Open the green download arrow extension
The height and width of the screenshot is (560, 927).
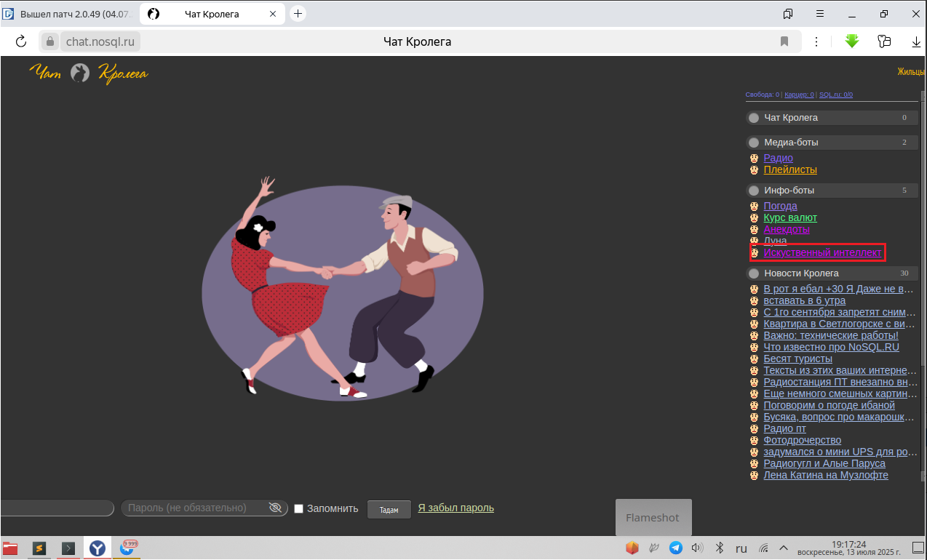[x=852, y=41]
